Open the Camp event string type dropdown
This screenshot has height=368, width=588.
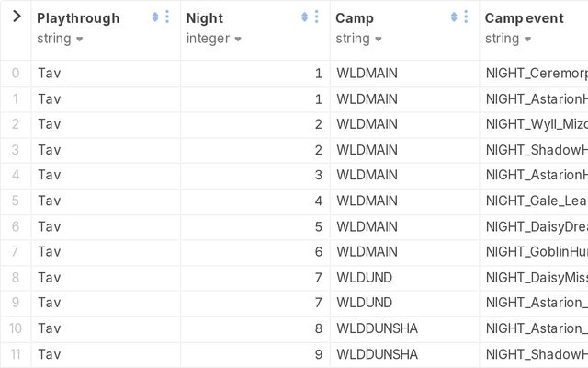pyautogui.click(x=508, y=39)
